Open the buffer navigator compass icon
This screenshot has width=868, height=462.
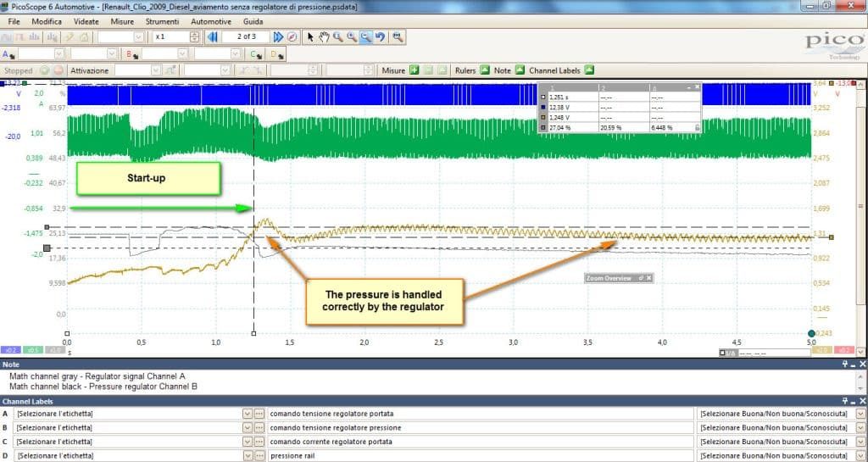pos(292,37)
